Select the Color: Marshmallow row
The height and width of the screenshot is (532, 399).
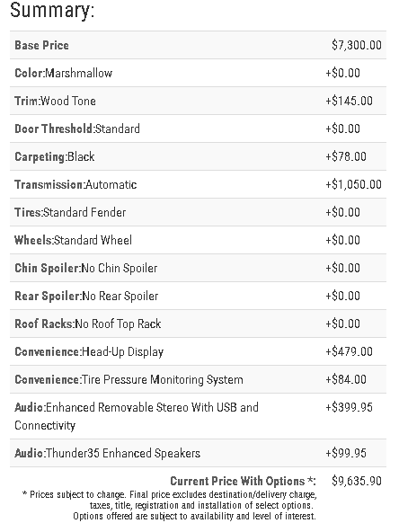pyautogui.click(x=198, y=73)
